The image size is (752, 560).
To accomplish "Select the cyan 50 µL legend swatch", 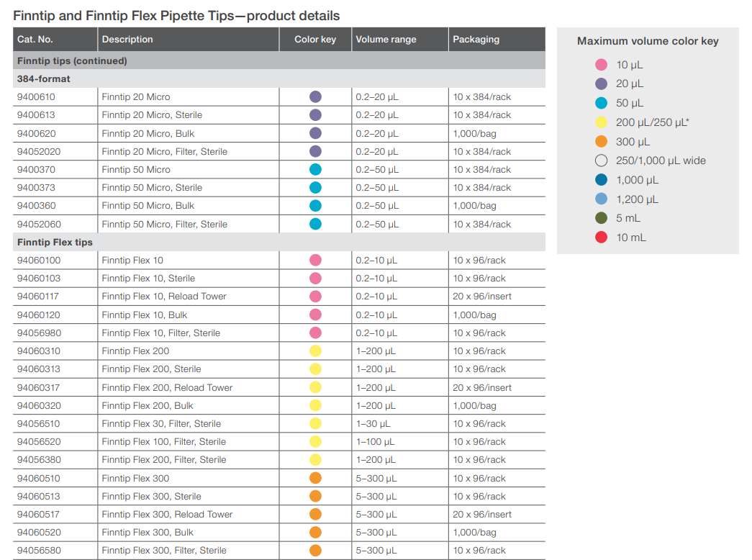I will coord(601,103).
